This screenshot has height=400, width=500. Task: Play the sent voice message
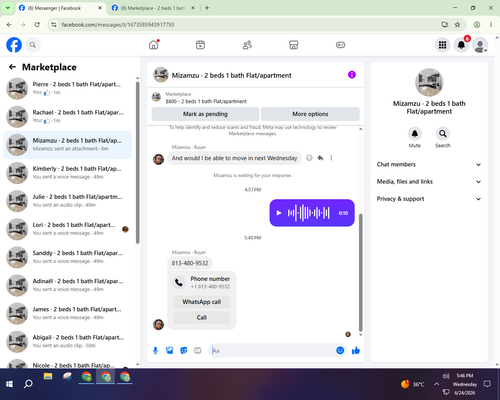[279, 213]
